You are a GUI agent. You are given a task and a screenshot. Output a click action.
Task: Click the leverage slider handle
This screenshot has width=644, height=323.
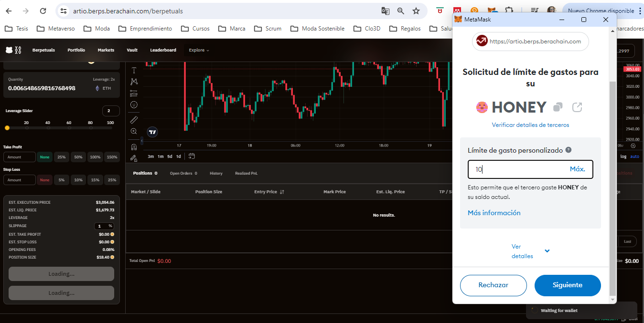pyautogui.click(x=7, y=128)
